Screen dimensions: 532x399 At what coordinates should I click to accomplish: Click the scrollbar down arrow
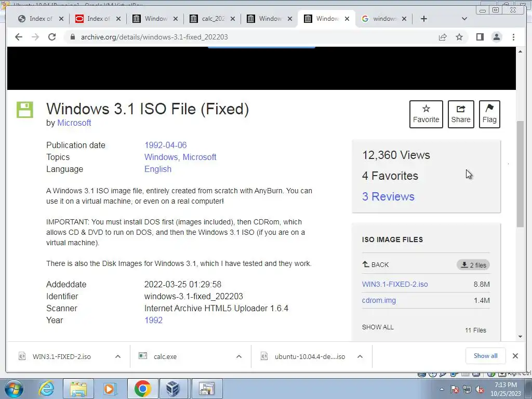pos(520,337)
